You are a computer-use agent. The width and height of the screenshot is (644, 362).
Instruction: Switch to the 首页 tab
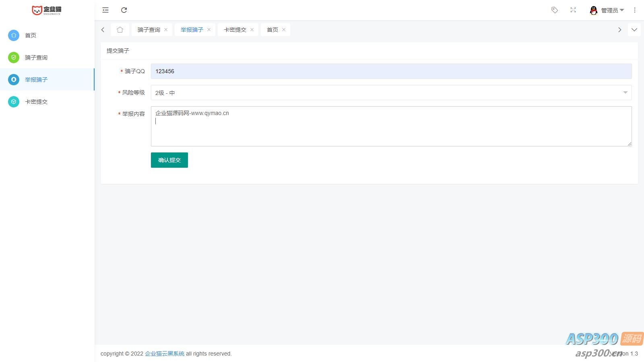[272, 30]
